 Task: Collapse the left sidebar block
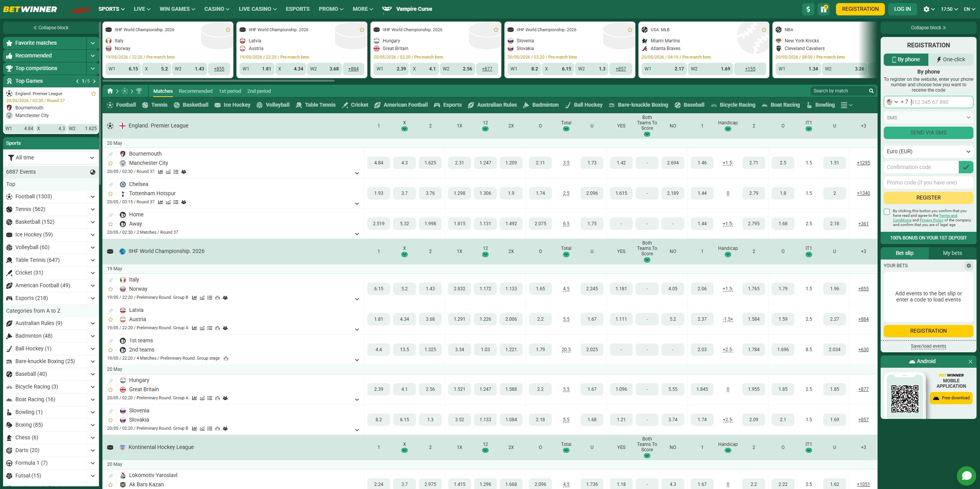click(51, 28)
